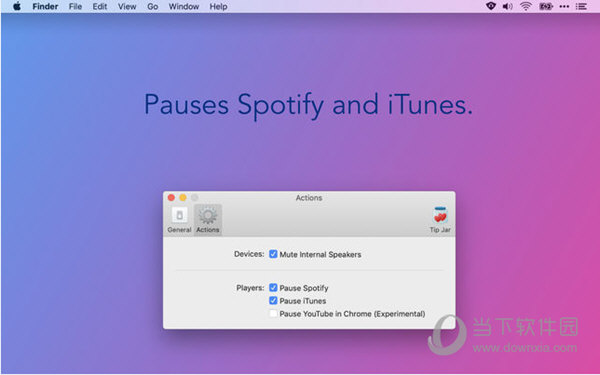Screen dimensions: 600x375
Task: Click the 'Pauses Spotify and iTunes.' headline
Action: [308, 105]
